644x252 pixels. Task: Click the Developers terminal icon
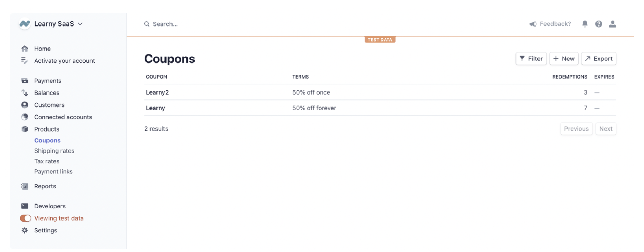click(24, 206)
